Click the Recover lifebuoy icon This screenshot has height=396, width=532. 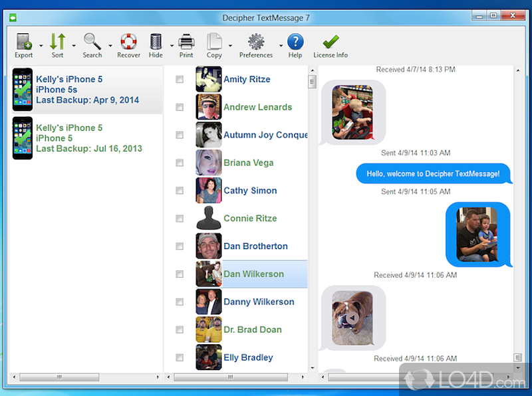click(x=128, y=42)
